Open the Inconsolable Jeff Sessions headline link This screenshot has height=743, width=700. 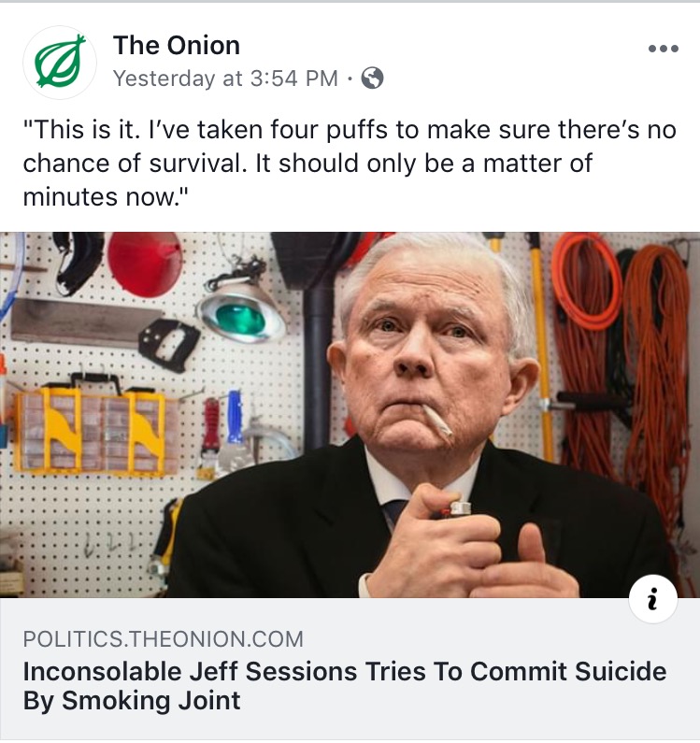coord(345,686)
